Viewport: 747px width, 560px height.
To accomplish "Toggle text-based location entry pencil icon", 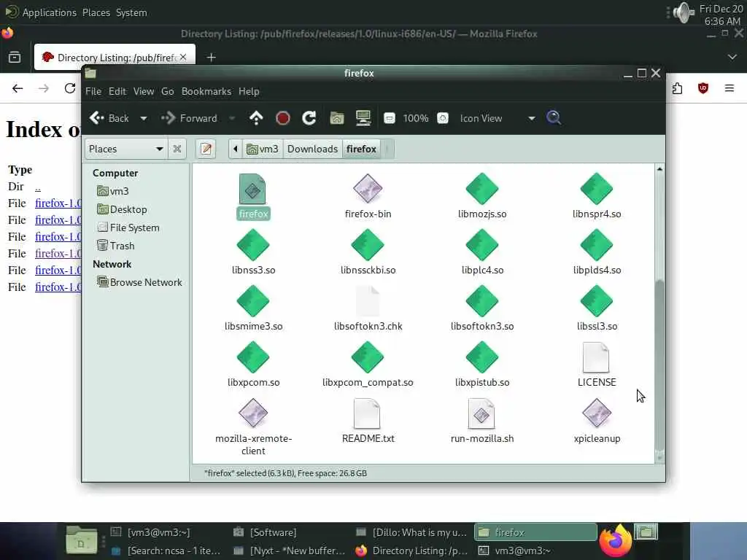I will (x=206, y=149).
